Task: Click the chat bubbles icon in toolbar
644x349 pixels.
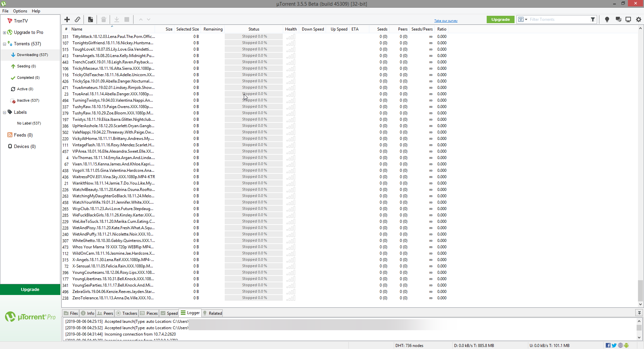Action: tap(618, 19)
